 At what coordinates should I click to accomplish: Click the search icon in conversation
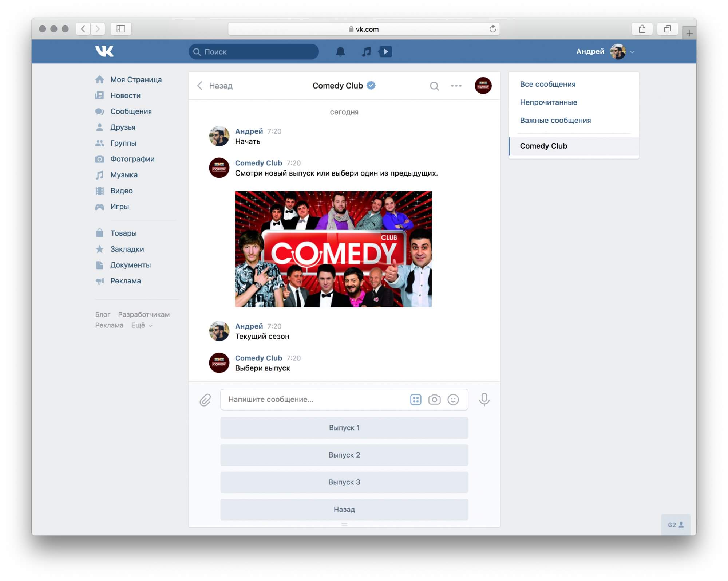(x=434, y=86)
